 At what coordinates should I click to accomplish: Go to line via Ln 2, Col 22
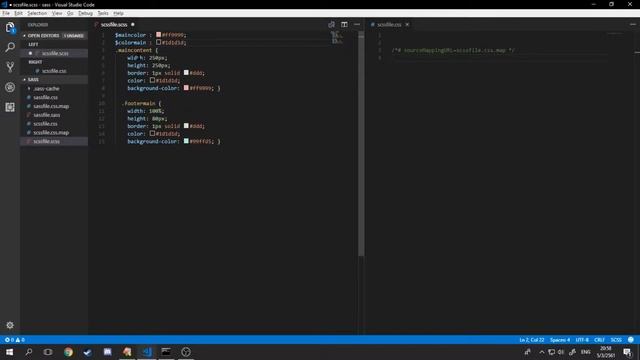(x=531, y=340)
